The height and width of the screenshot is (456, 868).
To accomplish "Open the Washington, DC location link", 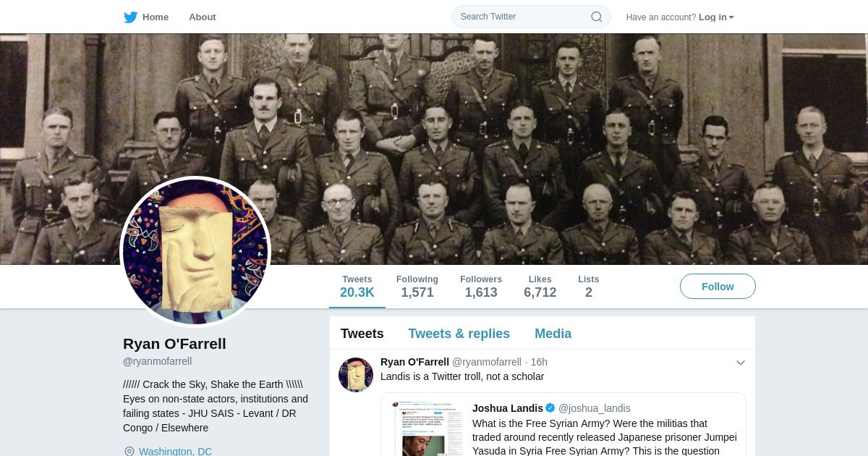I will (x=175, y=451).
